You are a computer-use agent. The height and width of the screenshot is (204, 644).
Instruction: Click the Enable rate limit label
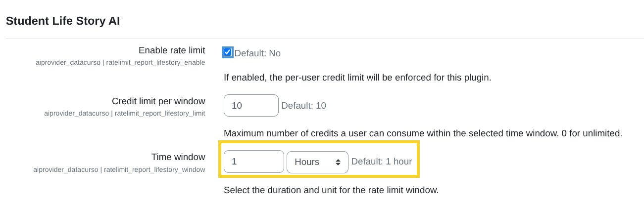click(x=171, y=50)
